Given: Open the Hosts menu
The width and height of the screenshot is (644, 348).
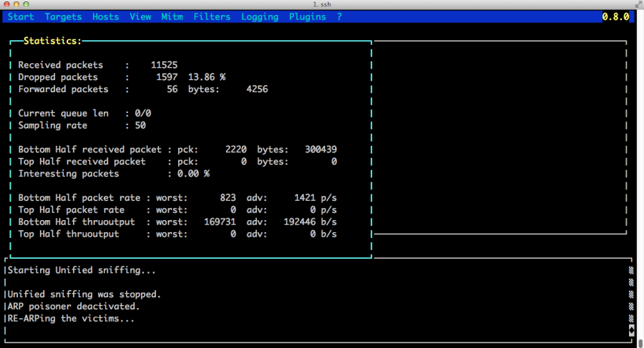Looking at the screenshot, I should pyautogui.click(x=105, y=16).
